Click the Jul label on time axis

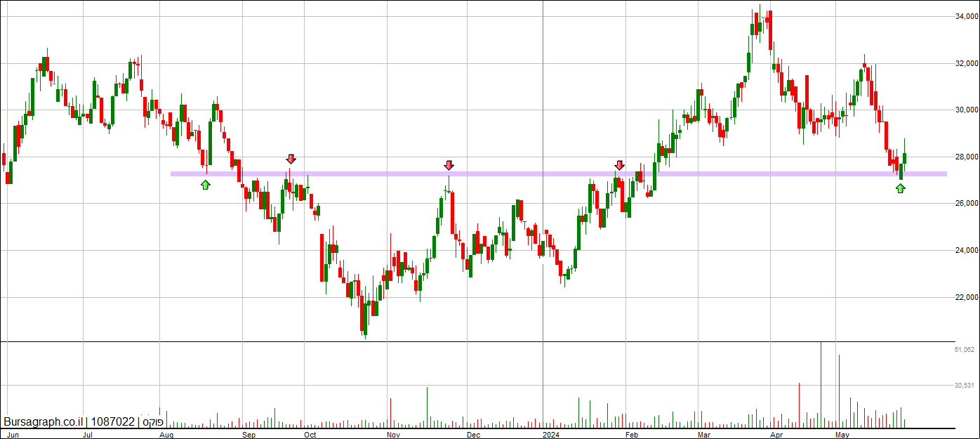pos(88,435)
